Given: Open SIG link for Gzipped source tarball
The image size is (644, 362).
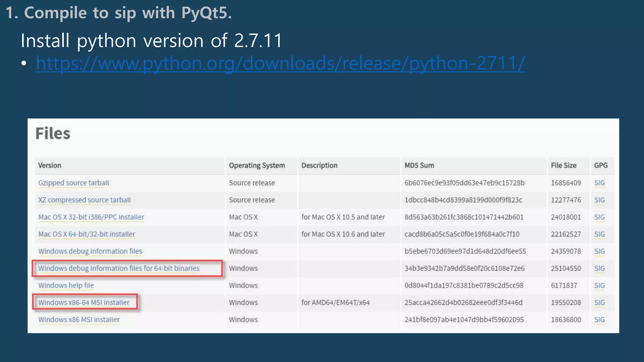Looking at the screenshot, I should (x=599, y=183).
